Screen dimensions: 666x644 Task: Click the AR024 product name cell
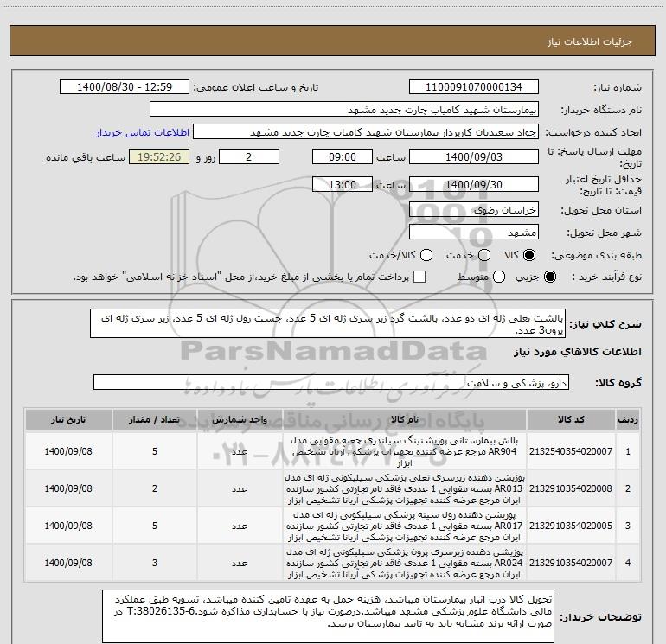405,563
